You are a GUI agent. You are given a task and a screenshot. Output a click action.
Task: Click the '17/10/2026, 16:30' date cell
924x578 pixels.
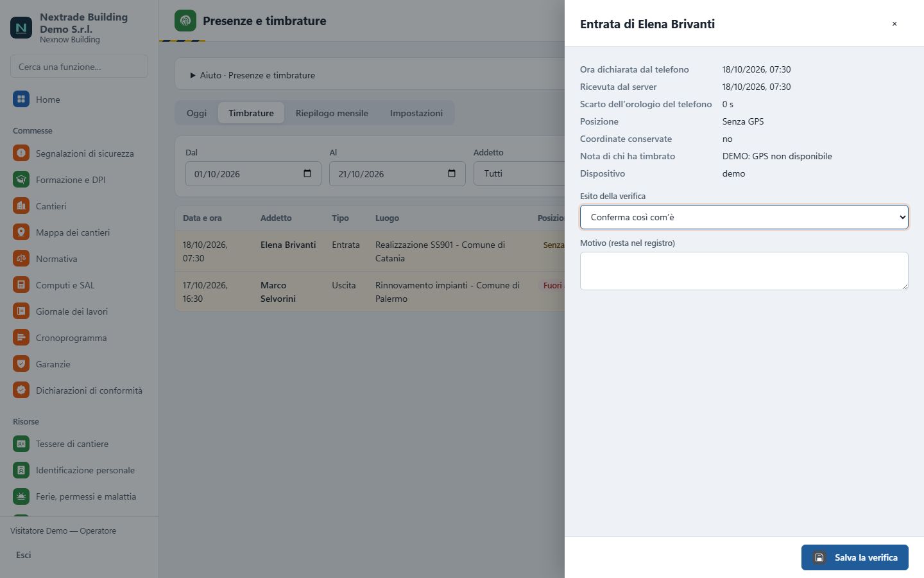205,292
